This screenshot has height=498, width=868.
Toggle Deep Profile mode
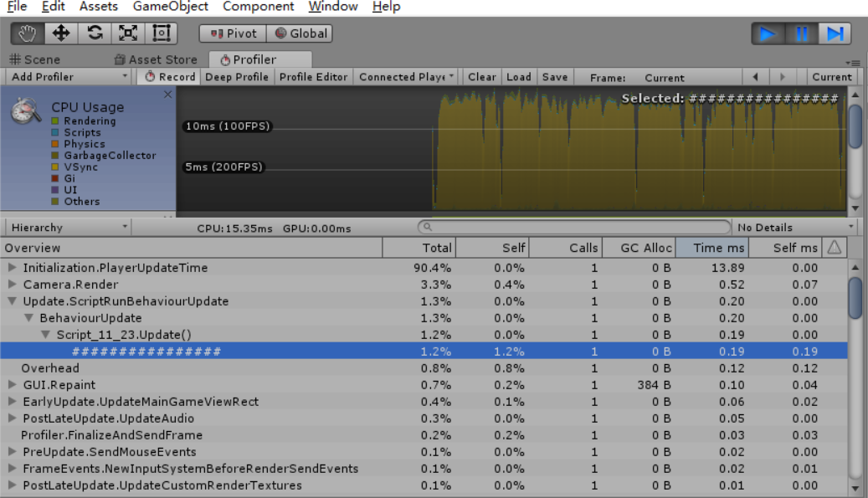236,77
